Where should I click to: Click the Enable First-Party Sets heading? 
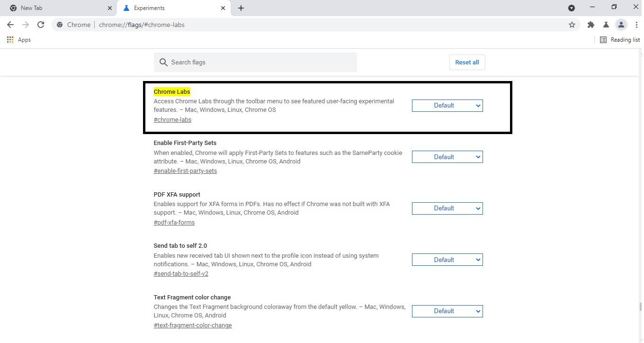click(185, 143)
